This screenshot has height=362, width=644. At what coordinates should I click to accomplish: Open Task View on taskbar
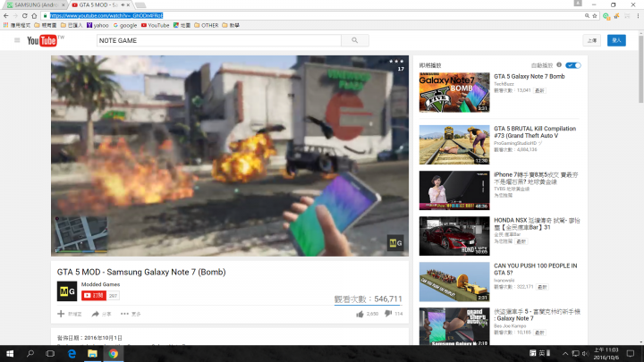point(50,353)
